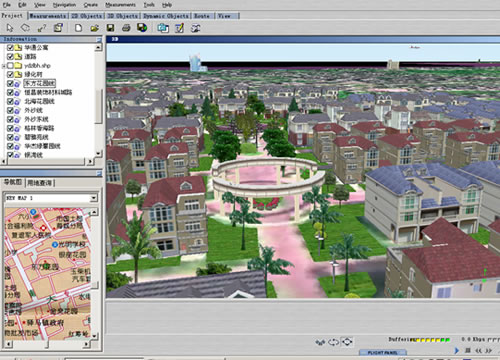Open the Navigation menu
This screenshot has height=360, width=500.
[64, 5]
